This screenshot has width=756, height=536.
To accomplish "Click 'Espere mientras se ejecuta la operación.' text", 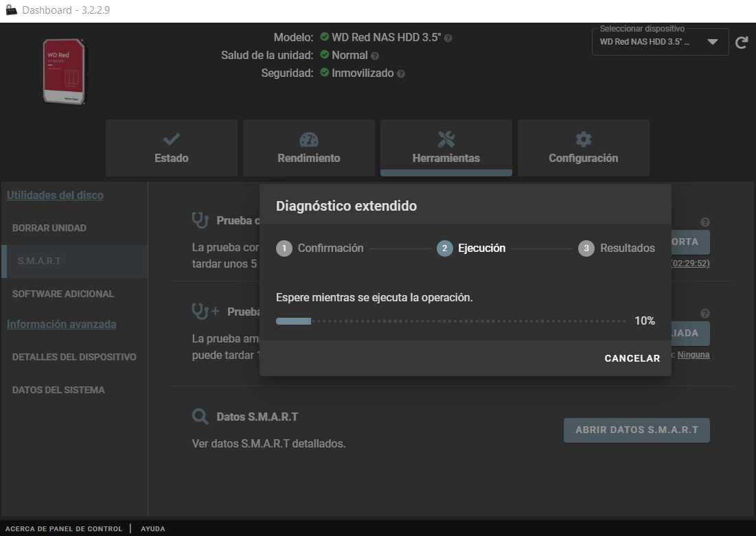I will (374, 297).
